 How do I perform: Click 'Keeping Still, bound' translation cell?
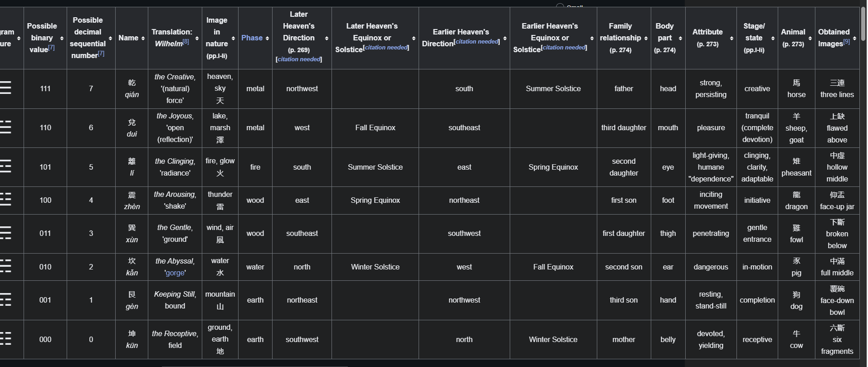(175, 300)
